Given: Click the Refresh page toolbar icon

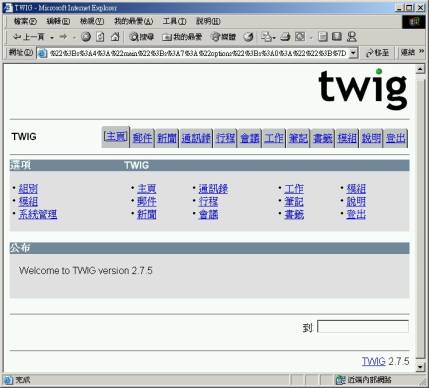Looking at the screenshot, I should tap(100, 37).
